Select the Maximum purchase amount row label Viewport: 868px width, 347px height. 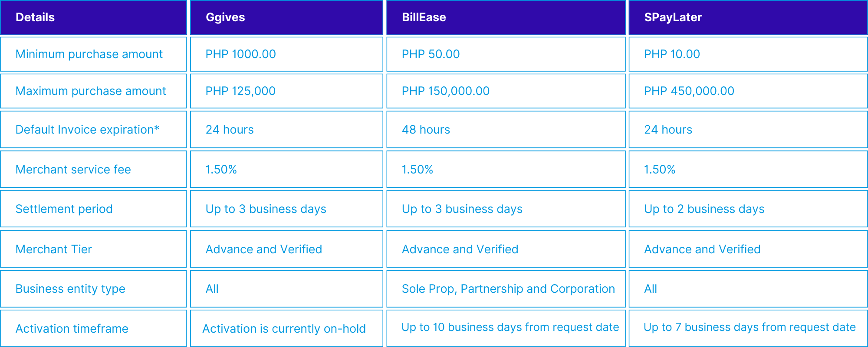coord(91,91)
